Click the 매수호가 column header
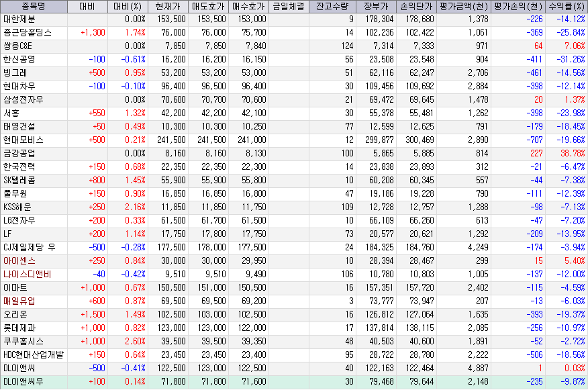588x390 pixels. click(x=248, y=6)
